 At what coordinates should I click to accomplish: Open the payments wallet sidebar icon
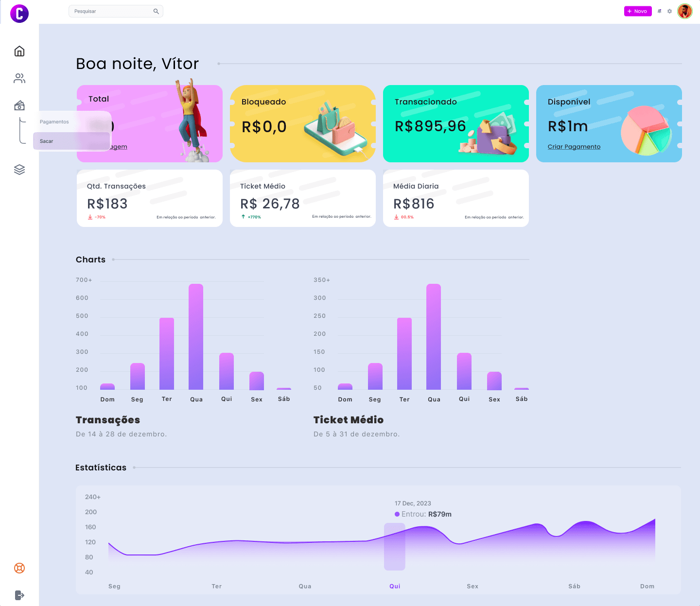(x=19, y=105)
